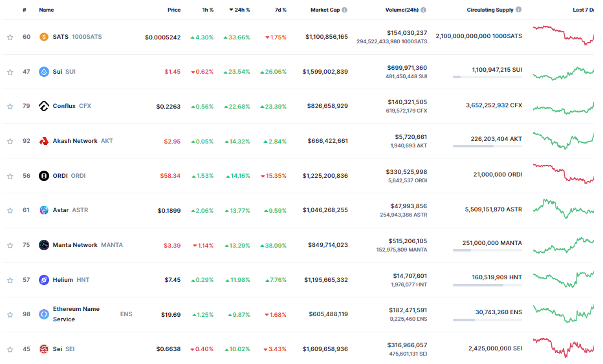
Task: Open the Akash Network name link
Action: coord(75,141)
